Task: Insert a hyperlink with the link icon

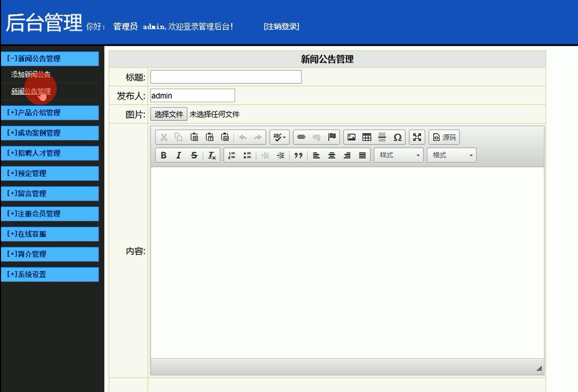Action: pos(301,137)
